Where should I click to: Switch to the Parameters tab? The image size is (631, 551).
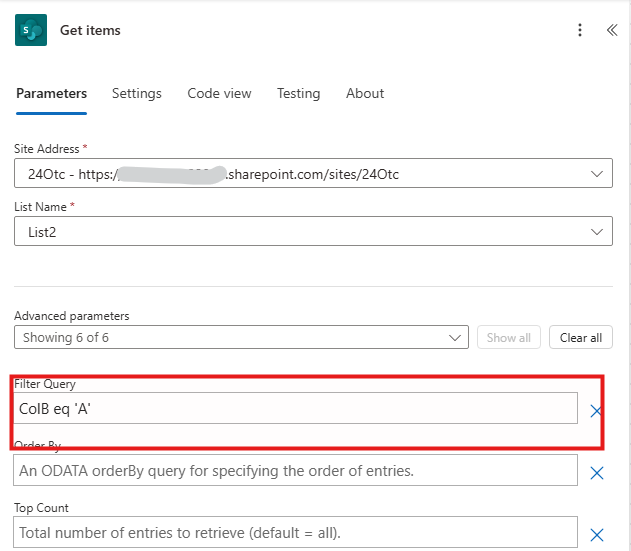[x=52, y=93]
